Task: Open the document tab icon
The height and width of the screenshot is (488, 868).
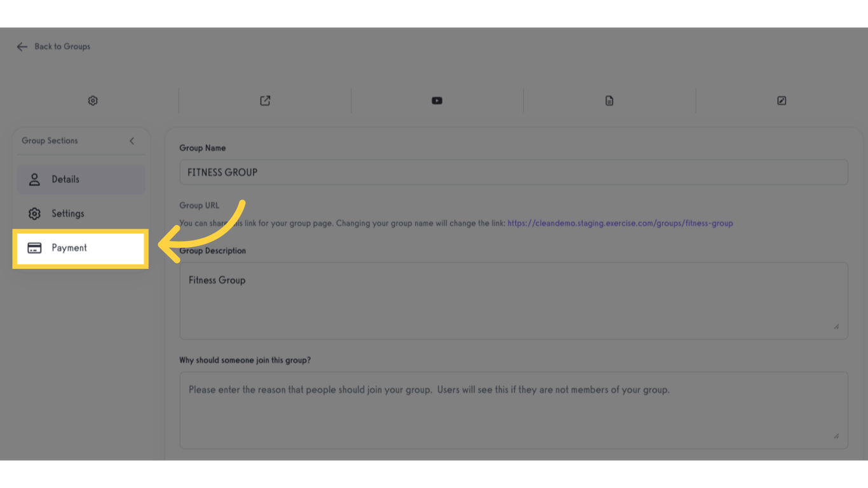Action: click(x=609, y=100)
